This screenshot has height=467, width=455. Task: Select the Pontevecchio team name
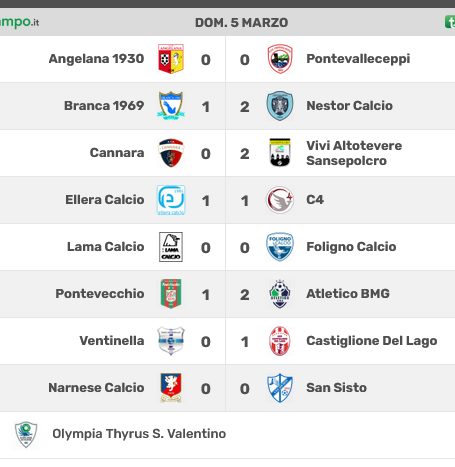pyautogui.click(x=100, y=294)
